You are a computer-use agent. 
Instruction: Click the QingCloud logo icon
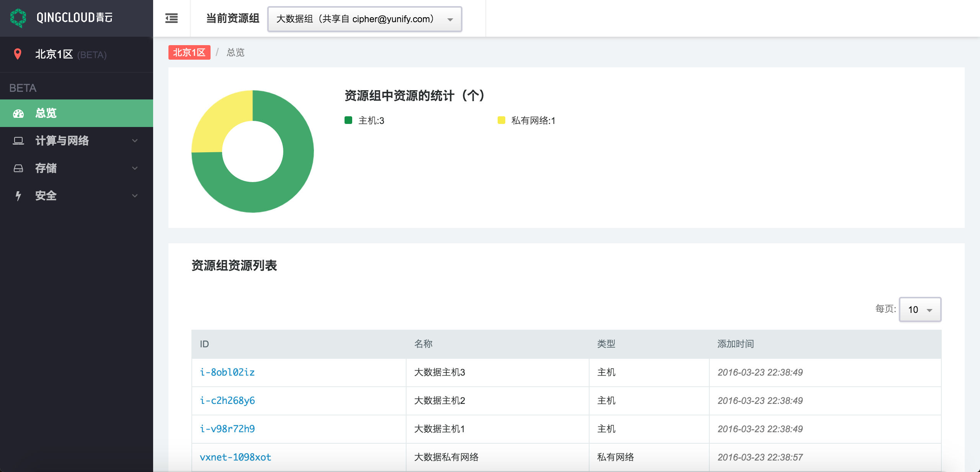(18, 18)
